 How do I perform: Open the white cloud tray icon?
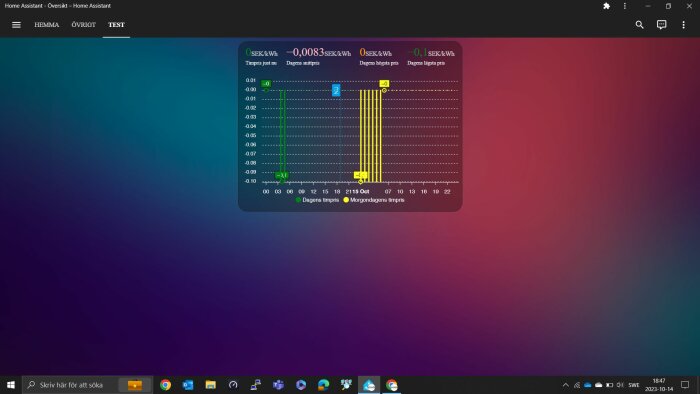(599, 385)
